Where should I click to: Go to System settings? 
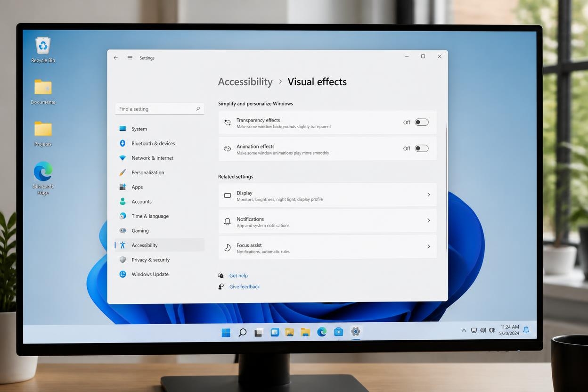(x=160, y=129)
